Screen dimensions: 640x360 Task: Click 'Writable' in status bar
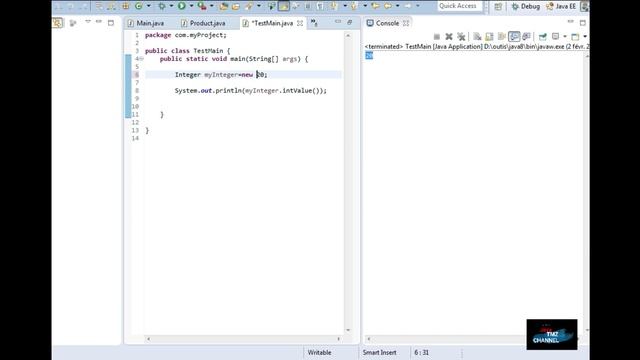tap(319, 352)
